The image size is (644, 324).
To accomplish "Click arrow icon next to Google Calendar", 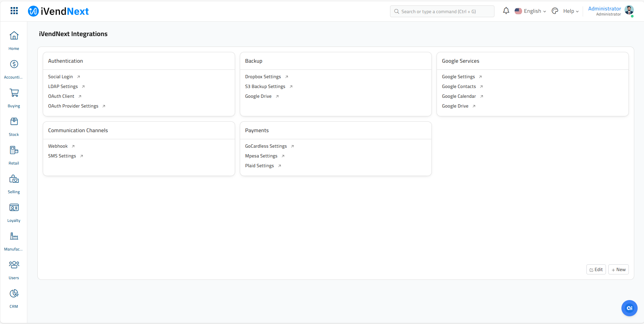I will click(482, 96).
